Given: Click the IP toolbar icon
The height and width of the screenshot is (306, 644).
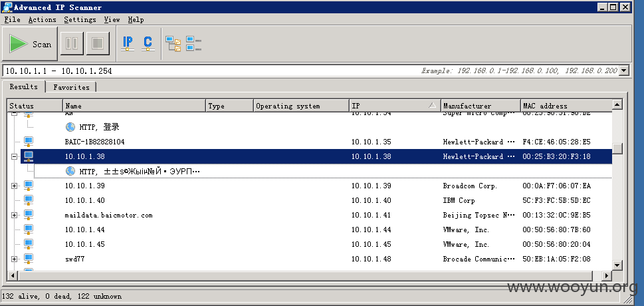Looking at the screenshot, I should [x=128, y=43].
